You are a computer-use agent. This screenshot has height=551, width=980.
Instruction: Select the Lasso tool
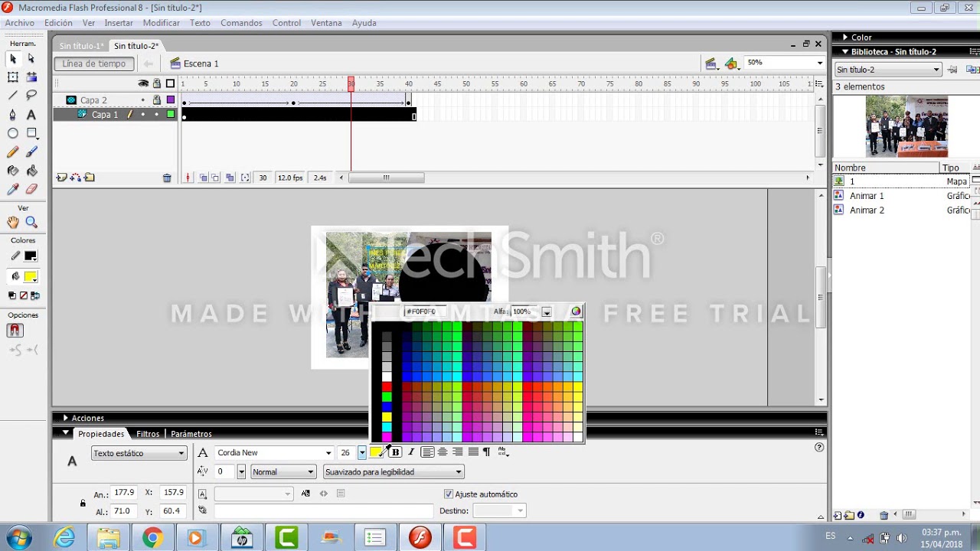(x=31, y=96)
